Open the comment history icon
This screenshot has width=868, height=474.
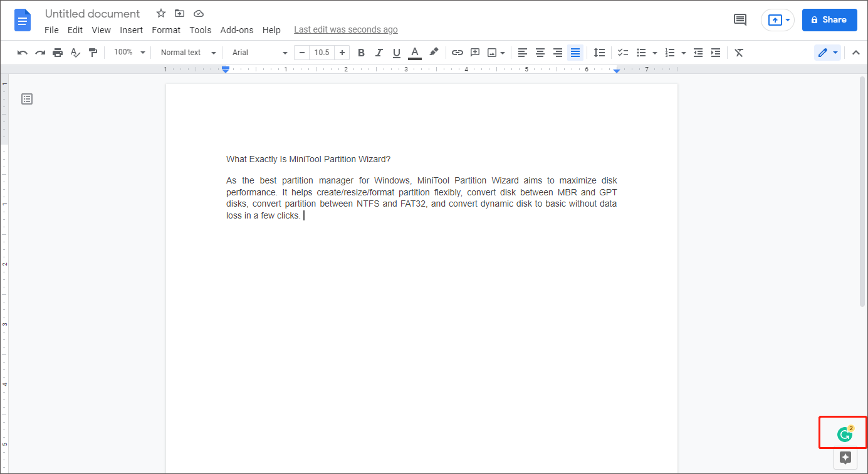point(740,20)
